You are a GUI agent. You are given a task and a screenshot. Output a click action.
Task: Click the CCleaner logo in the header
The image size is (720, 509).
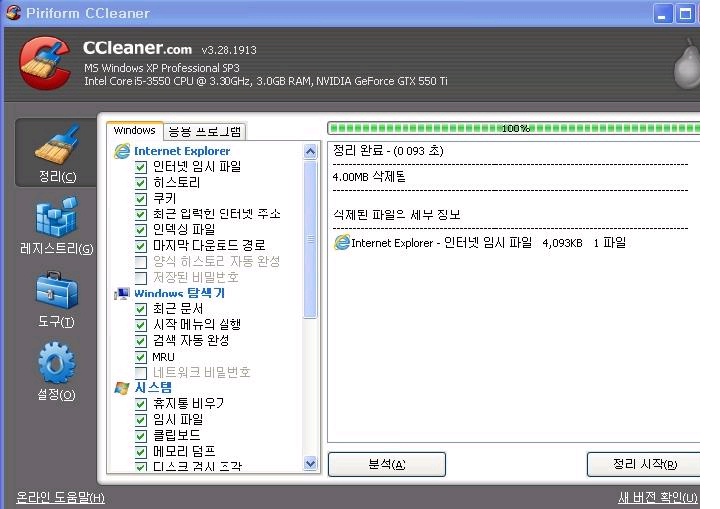pyautogui.click(x=45, y=63)
